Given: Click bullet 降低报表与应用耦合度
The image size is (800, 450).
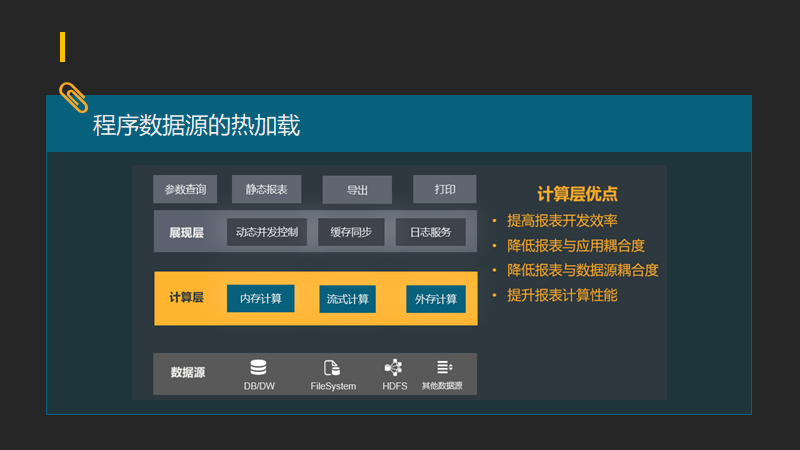Looking at the screenshot, I should point(576,246).
